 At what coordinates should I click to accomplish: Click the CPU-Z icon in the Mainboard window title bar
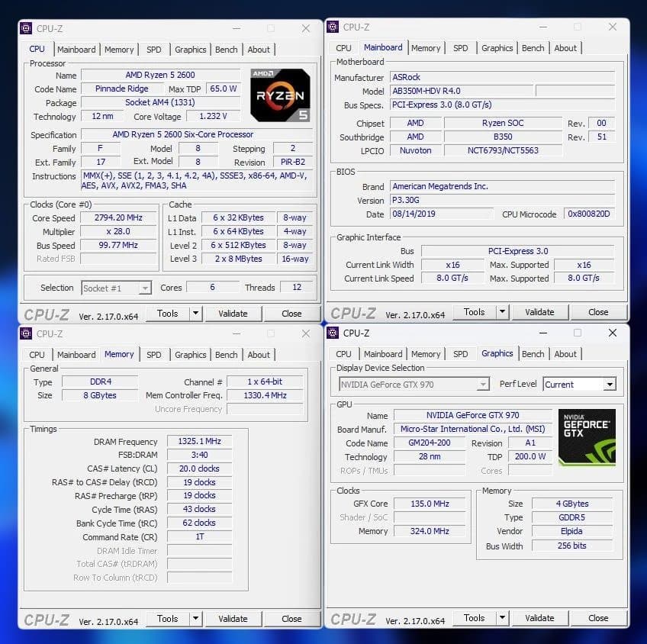click(331, 27)
